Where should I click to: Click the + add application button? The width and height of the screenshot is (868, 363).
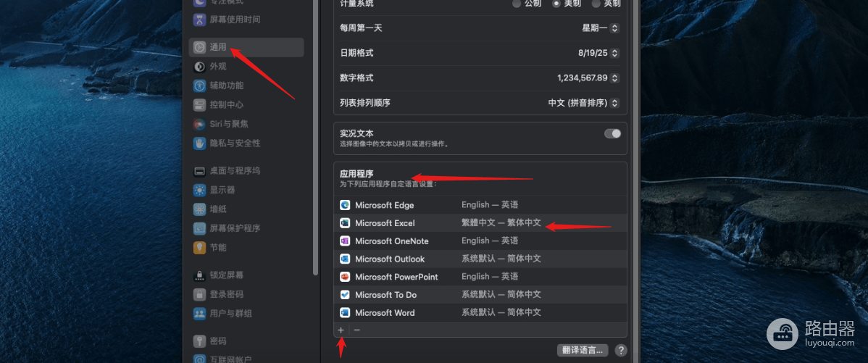341,330
